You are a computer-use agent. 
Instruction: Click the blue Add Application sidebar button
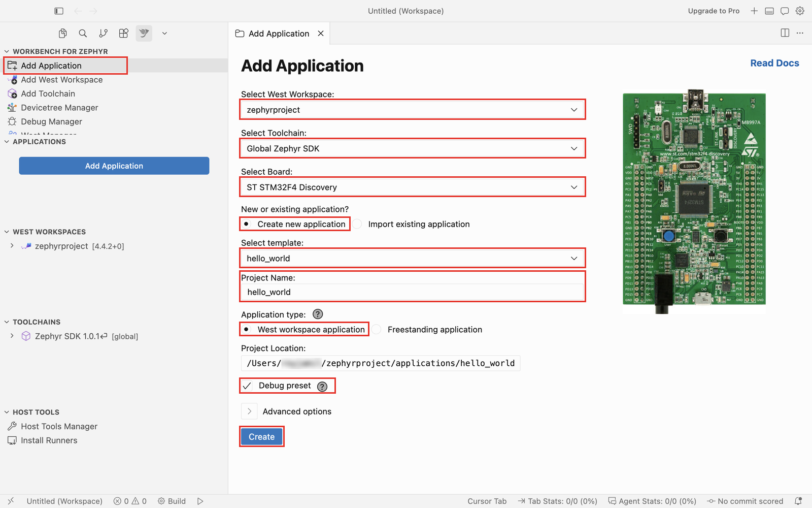(114, 166)
